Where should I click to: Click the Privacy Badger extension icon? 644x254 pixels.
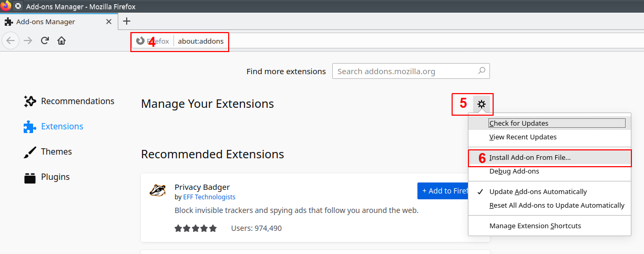(158, 190)
